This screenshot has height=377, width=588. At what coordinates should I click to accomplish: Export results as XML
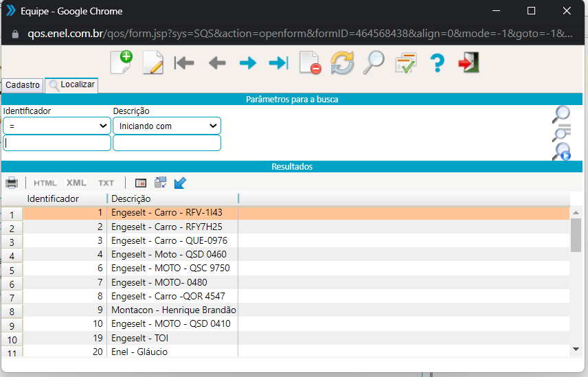coord(76,183)
